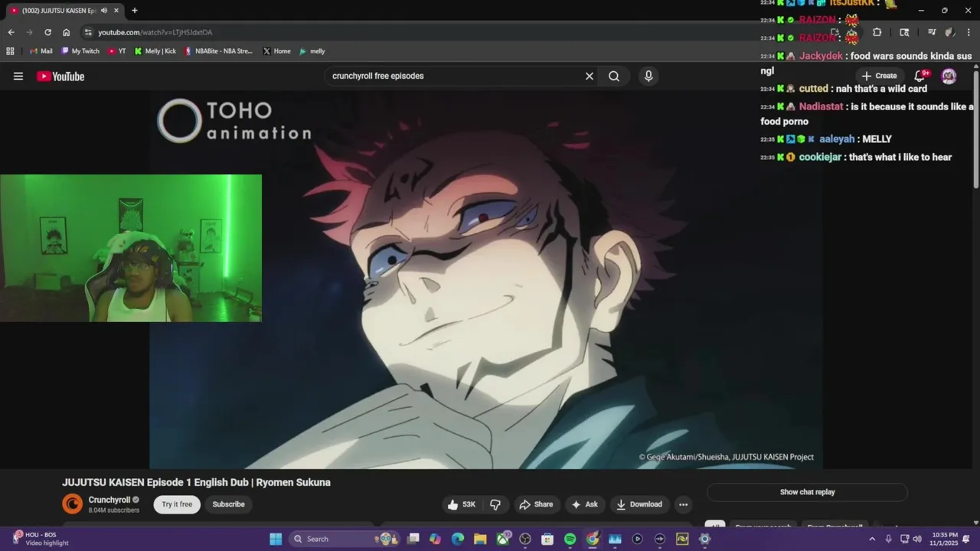Click the "Try it free" button
The width and height of the screenshot is (980, 551).
[177, 504]
